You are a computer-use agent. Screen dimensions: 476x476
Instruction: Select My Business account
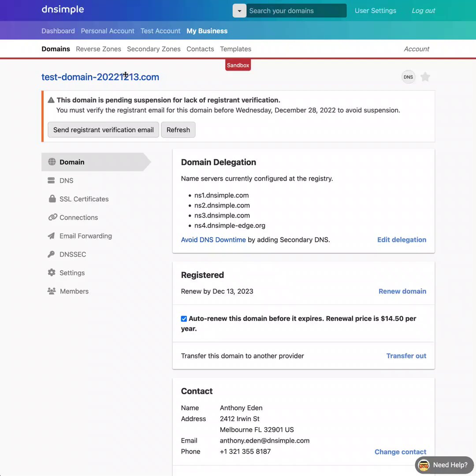coord(207,31)
